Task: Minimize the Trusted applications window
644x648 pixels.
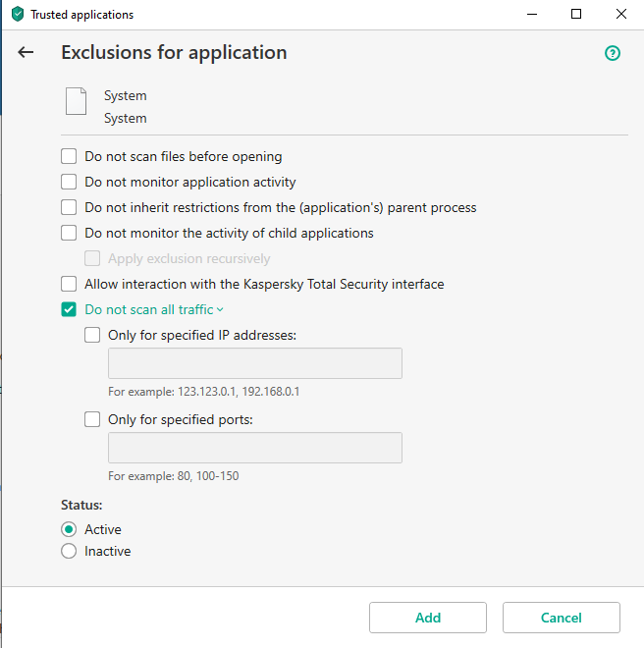Action: pos(532,14)
